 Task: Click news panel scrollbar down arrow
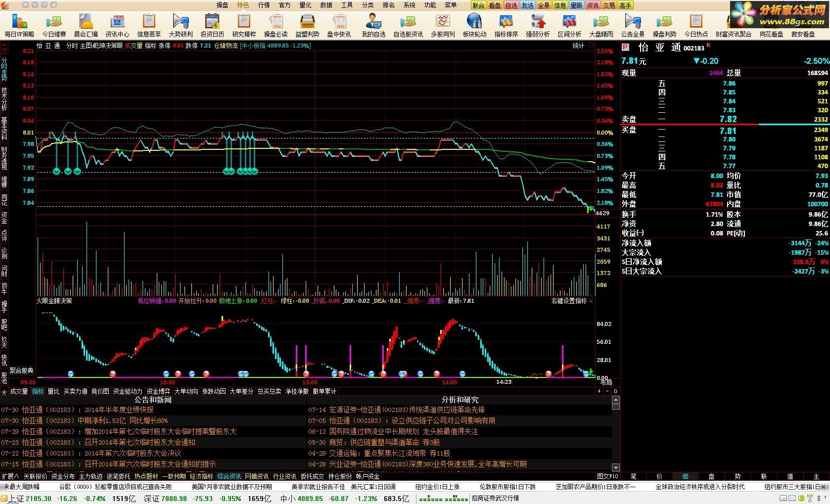click(x=616, y=467)
